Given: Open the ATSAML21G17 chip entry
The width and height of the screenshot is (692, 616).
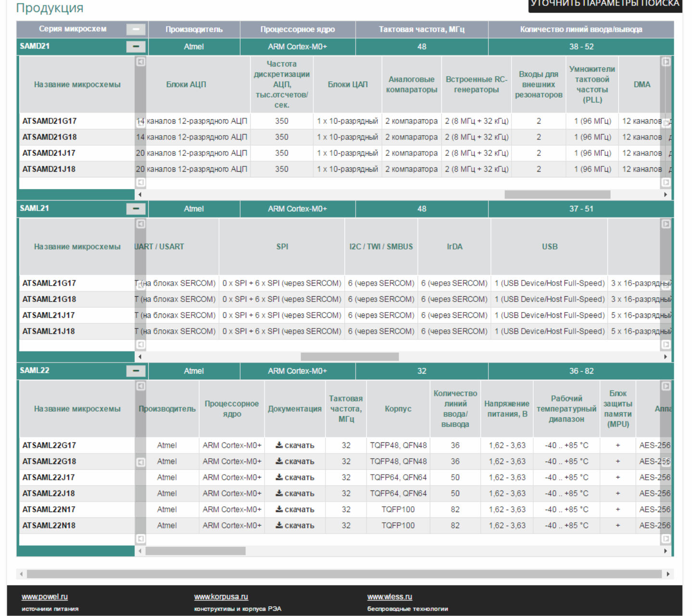Looking at the screenshot, I should tap(49, 283).
